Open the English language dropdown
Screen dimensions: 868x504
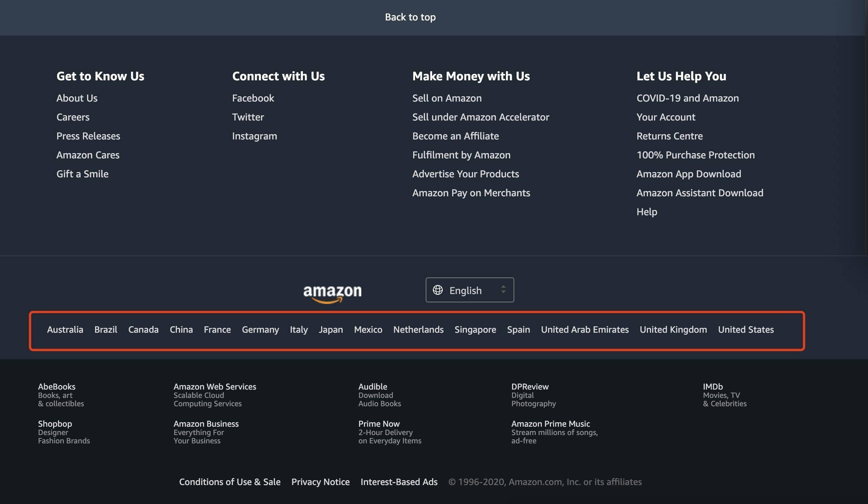(x=470, y=290)
